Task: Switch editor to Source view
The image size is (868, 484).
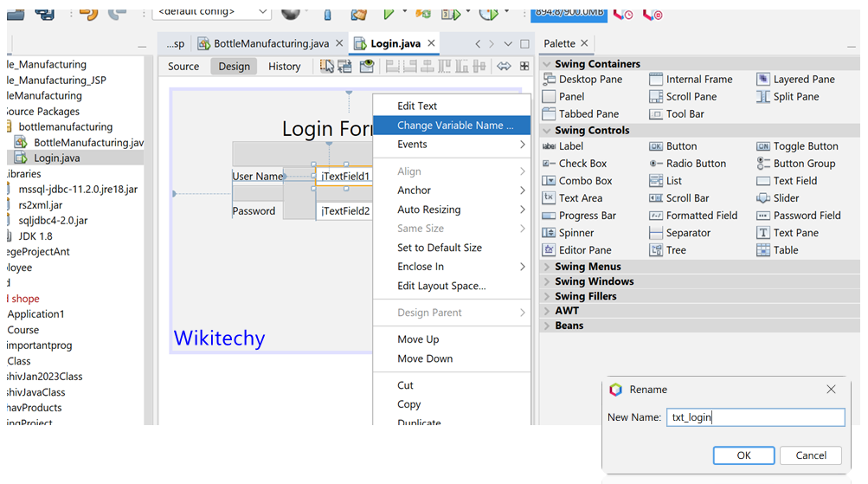Action: pos(183,67)
